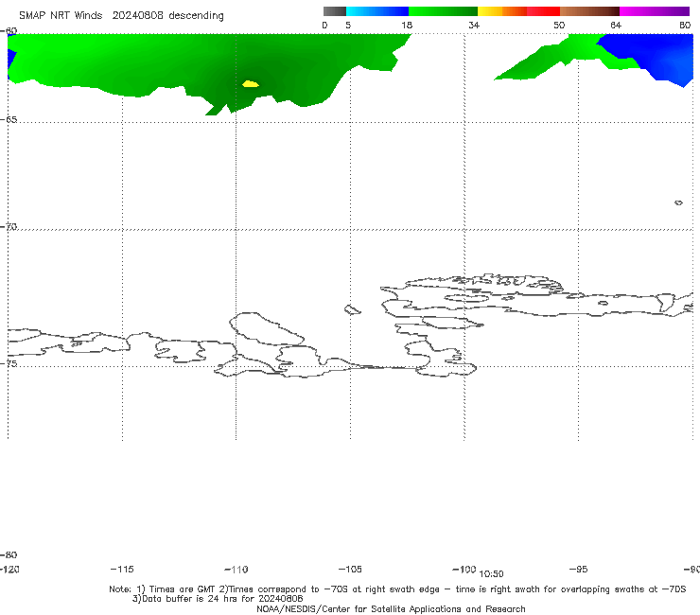This screenshot has width=700, height=615.
Task: Click the green segment of the color scale
Action: coord(443,11)
